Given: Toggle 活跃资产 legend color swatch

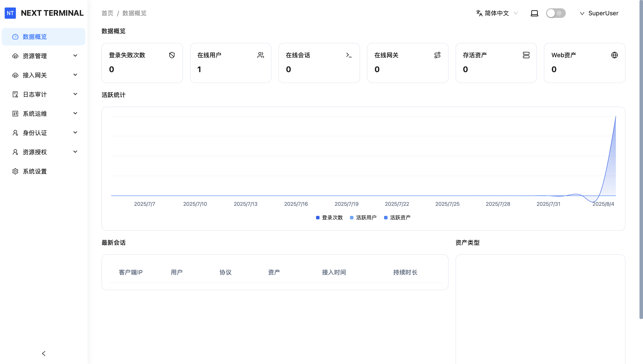Looking at the screenshot, I should tap(386, 217).
